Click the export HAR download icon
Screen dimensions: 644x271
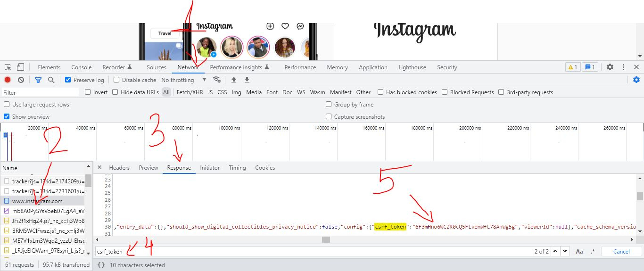pyautogui.click(x=247, y=80)
